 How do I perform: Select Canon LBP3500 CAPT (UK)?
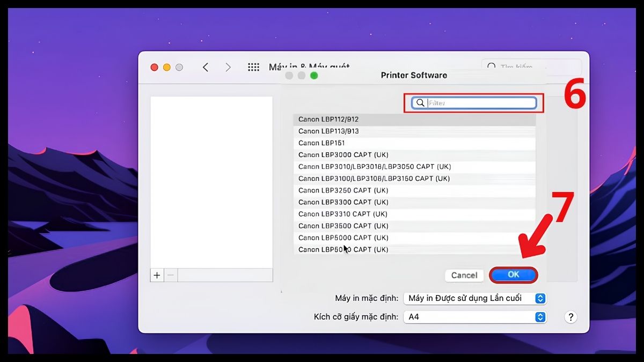point(414,226)
